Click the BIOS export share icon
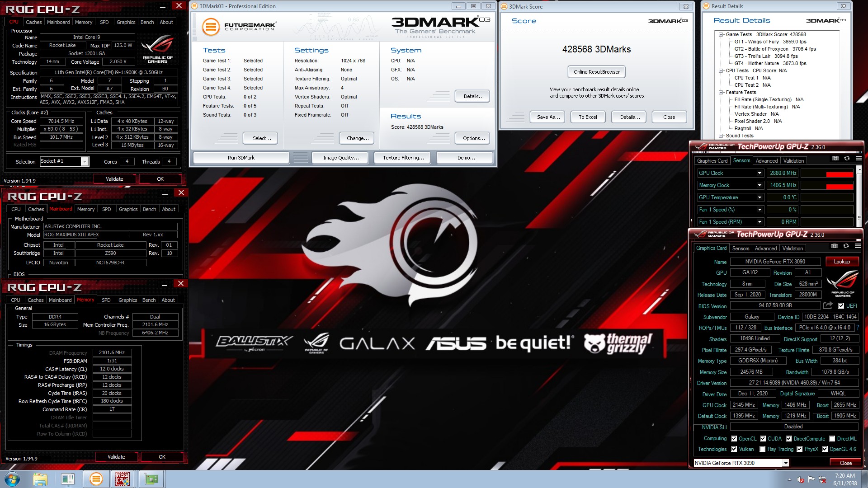Screen dimensions: 868x488 pos(828,305)
